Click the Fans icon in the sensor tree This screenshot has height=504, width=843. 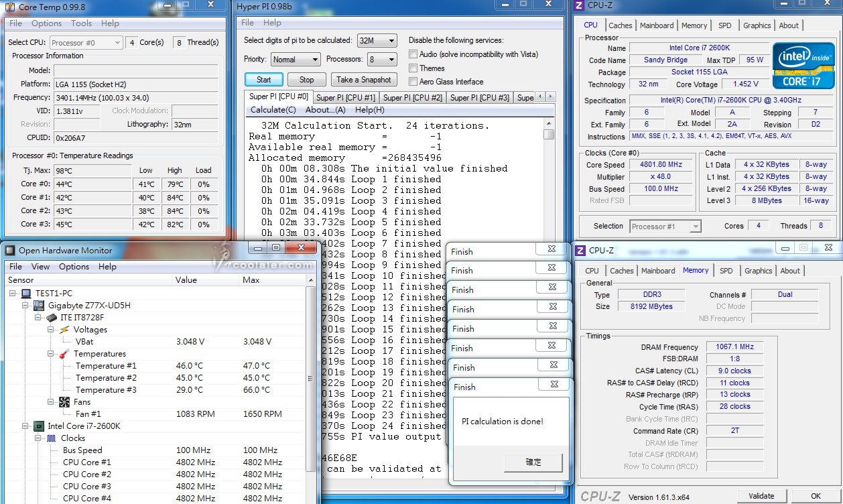click(x=64, y=402)
